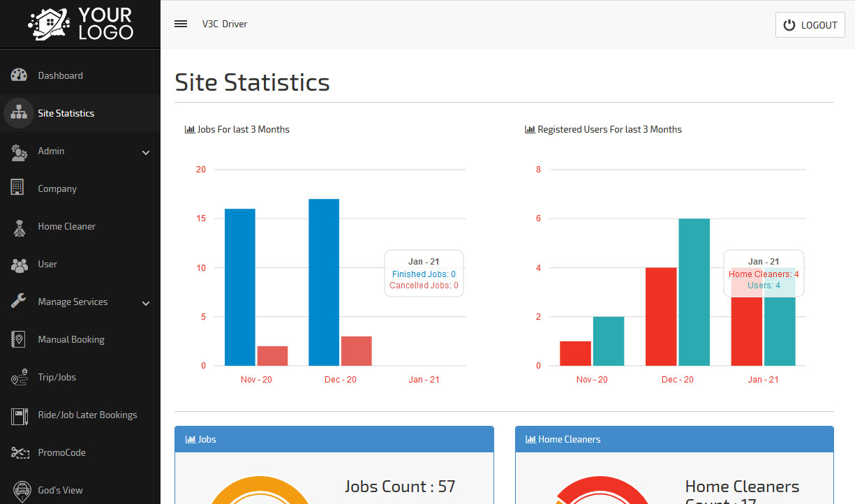Click 'Registered Users For last 3 Months' heading

point(609,129)
